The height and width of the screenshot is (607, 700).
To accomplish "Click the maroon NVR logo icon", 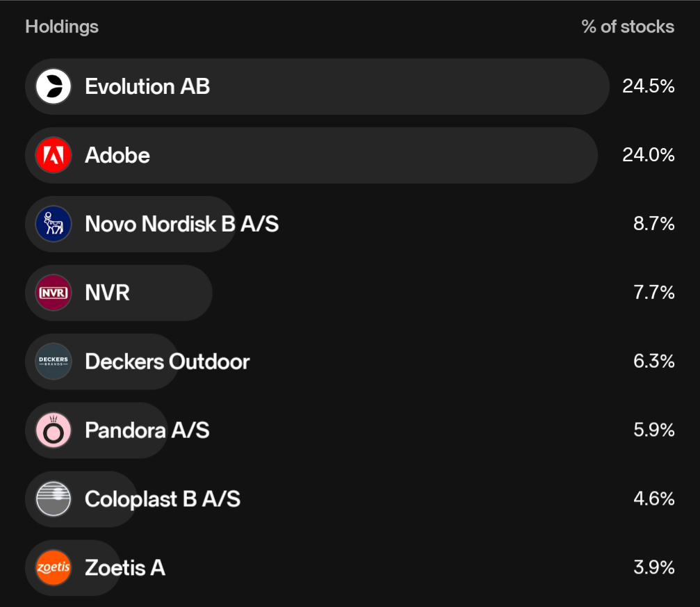I will click(53, 293).
